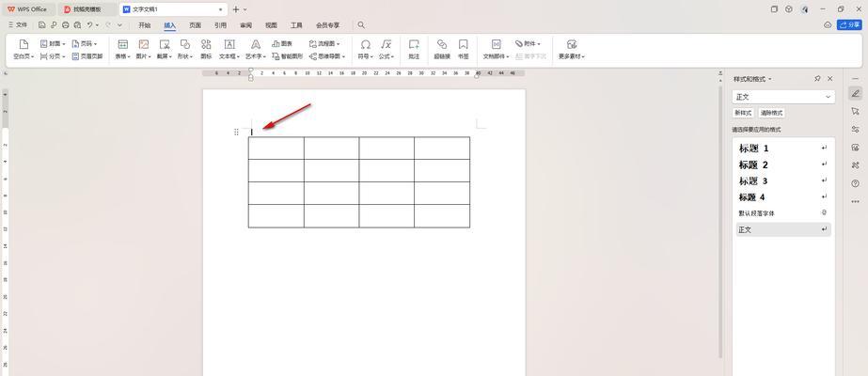Open the 符号 symbol tool

(366, 50)
